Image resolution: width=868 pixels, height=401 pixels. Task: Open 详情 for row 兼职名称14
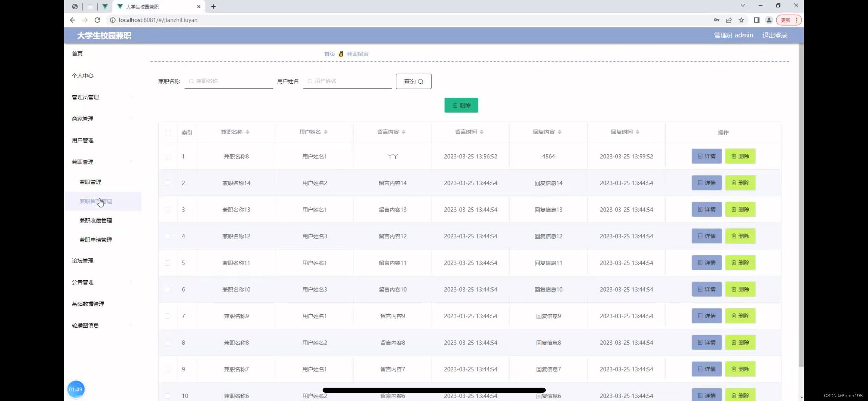(x=707, y=183)
